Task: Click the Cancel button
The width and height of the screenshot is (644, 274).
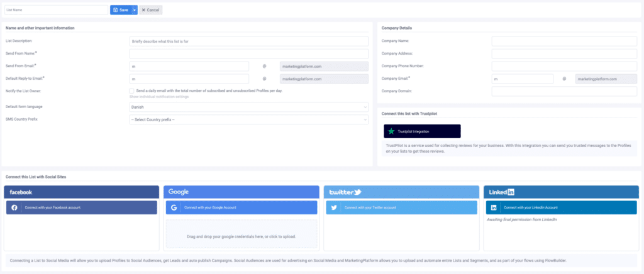Action: (x=151, y=10)
